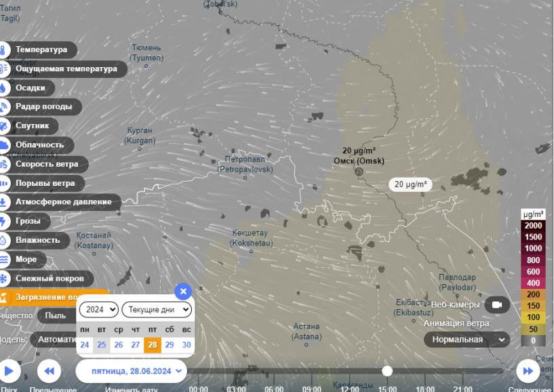
Task: Switch to the Осадки layer
Action: click(x=31, y=88)
